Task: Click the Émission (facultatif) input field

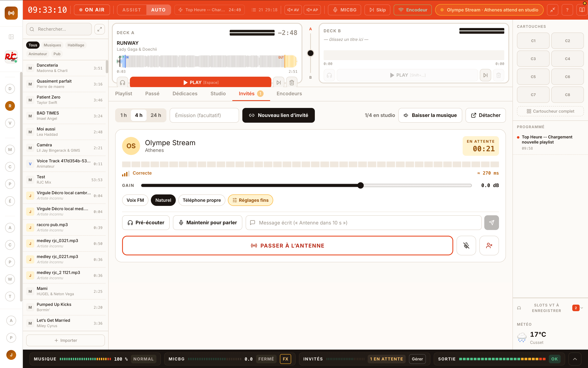Action: pyautogui.click(x=204, y=115)
